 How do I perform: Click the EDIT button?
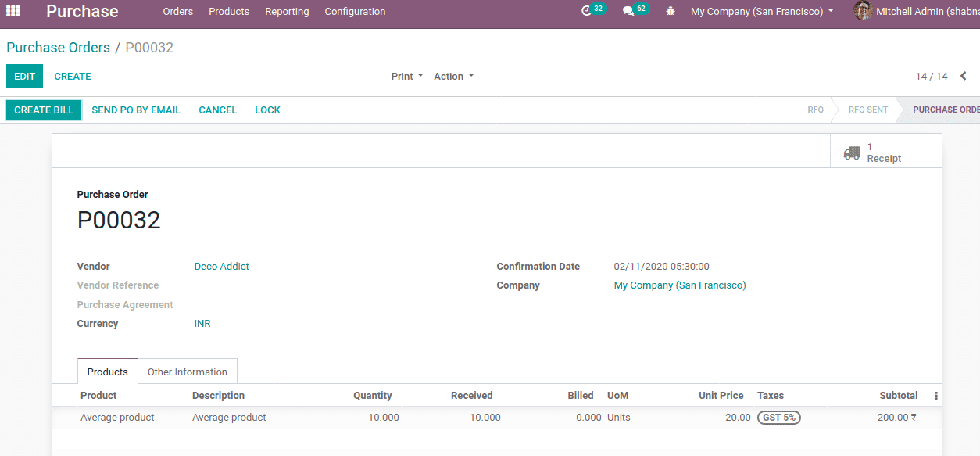[x=24, y=77]
